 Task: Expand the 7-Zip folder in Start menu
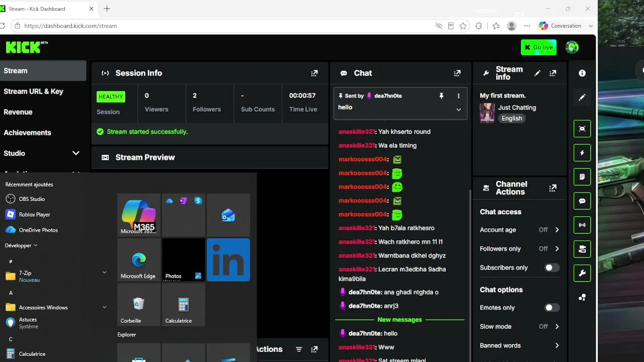click(x=104, y=273)
